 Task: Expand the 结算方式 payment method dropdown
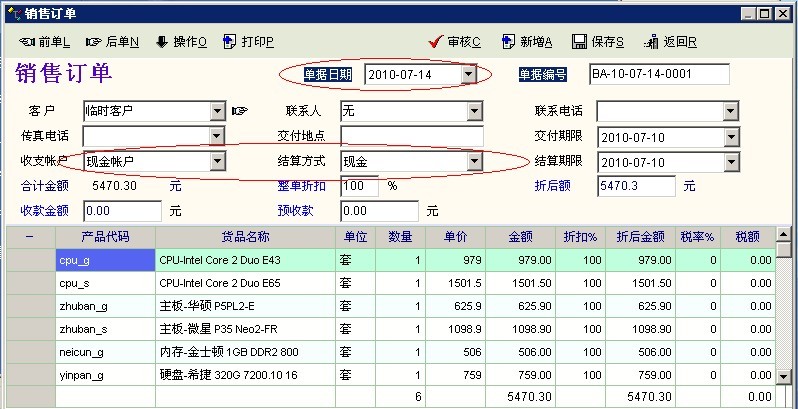[x=474, y=161]
